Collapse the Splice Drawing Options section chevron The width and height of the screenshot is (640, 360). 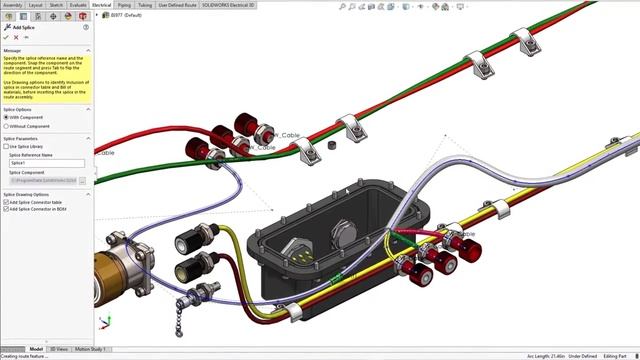pos(88,195)
